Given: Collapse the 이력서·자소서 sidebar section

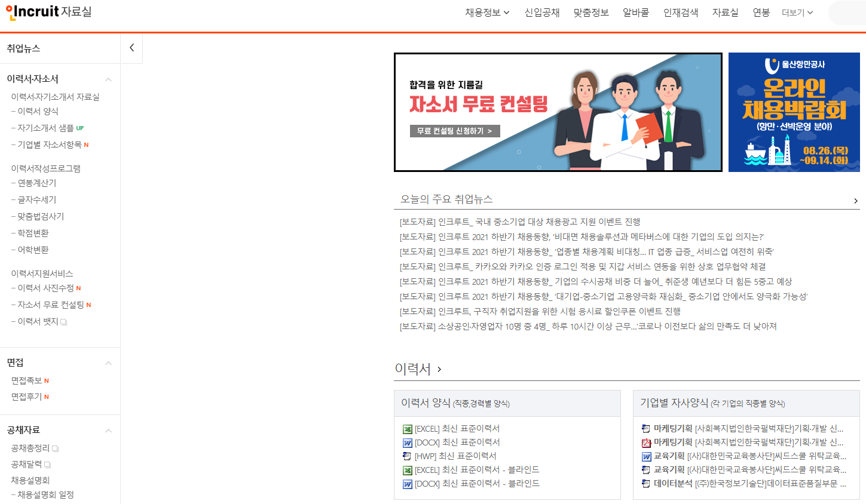Looking at the screenshot, I should (x=108, y=79).
